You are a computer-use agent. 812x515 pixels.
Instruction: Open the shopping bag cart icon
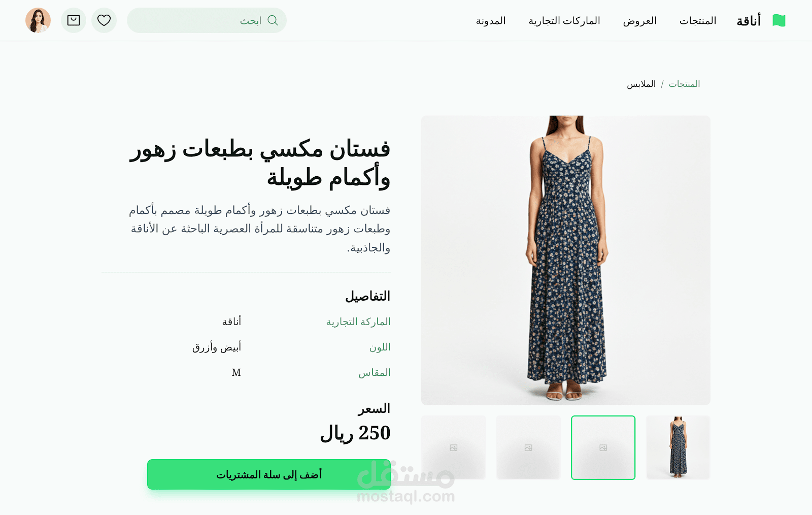coord(74,20)
